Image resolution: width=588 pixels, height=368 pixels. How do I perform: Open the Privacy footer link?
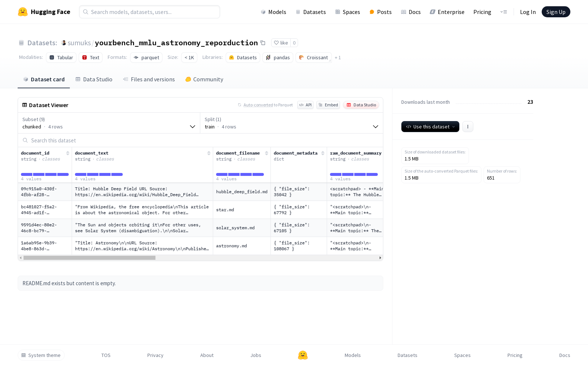[x=155, y=355]
